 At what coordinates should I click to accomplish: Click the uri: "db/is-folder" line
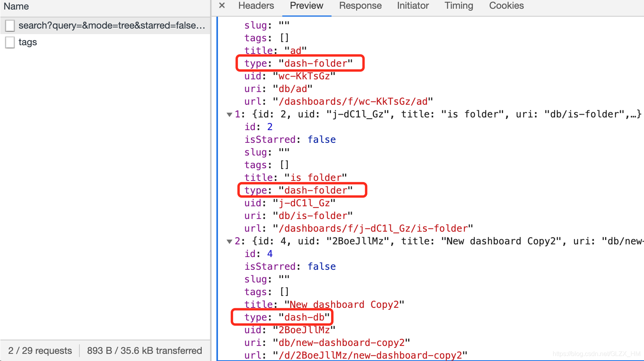299,216
